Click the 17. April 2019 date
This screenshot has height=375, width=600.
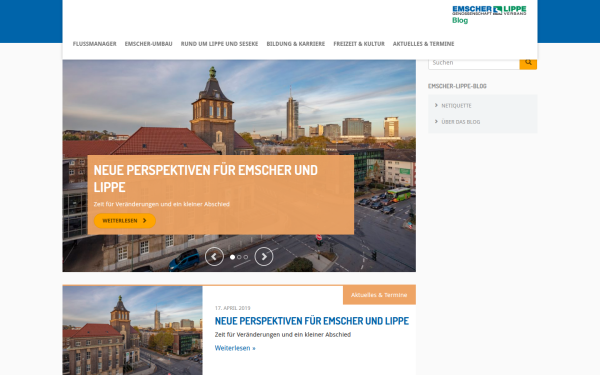coord(233,308)
